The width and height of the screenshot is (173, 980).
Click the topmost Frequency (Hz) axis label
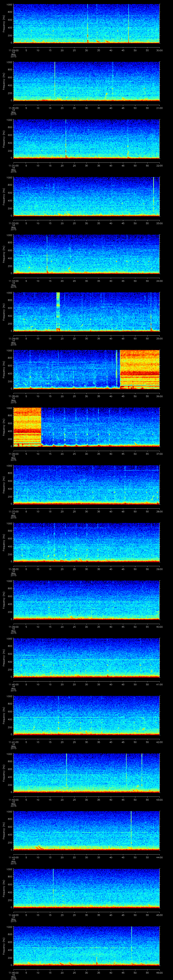[x=4, y=24]
